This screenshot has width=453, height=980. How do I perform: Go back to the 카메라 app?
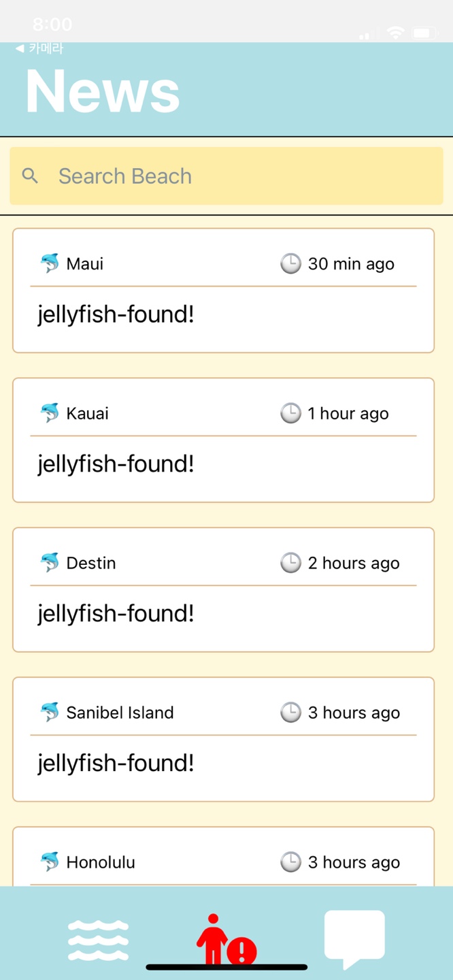click(39, 48)
